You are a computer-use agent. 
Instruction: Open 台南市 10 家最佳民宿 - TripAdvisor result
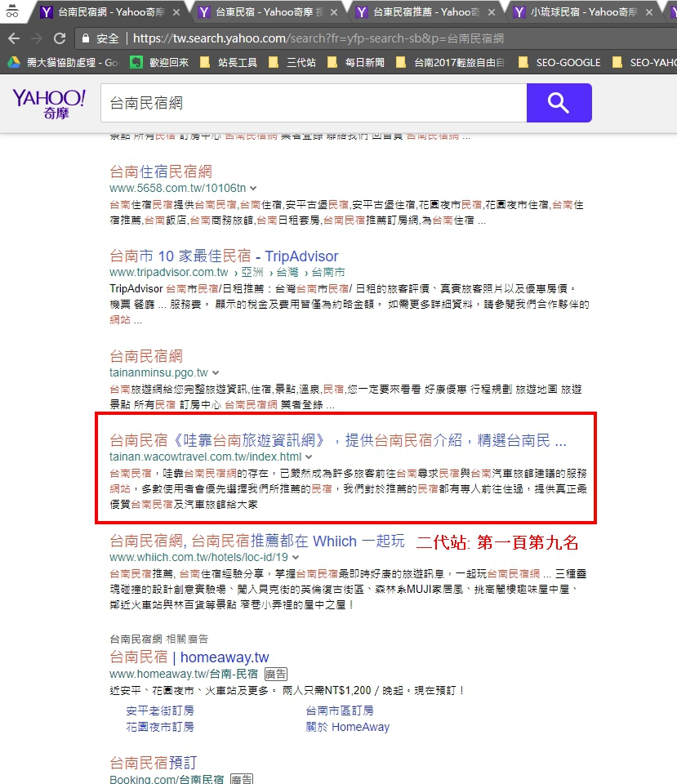tap(224, 256)
